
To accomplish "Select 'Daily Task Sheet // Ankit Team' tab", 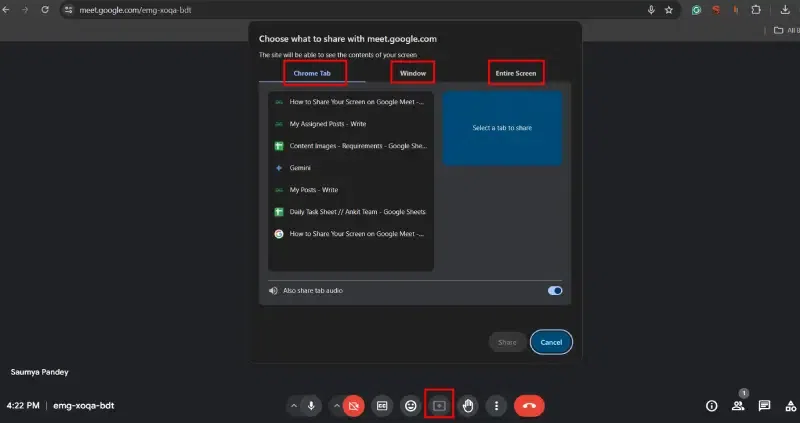I will pos(351,211).
